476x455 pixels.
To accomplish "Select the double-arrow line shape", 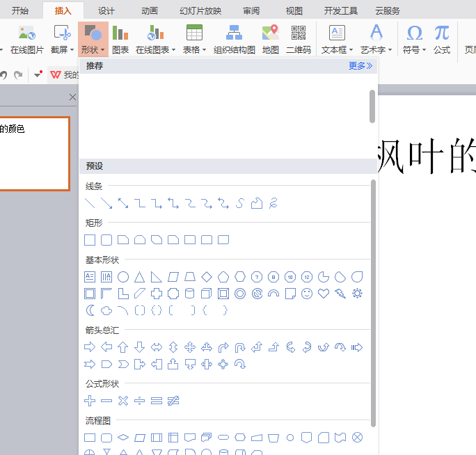I will tap(123, 203).
